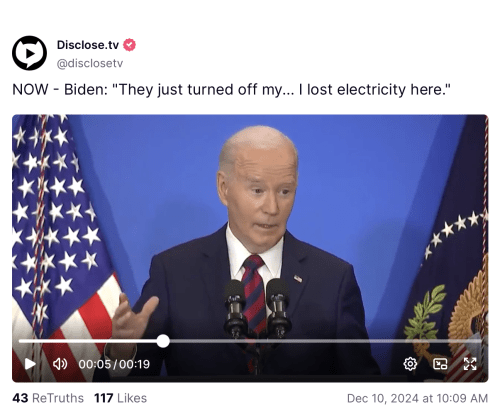
Task: Click the 00:05 elapsed time
Action: (94, 364)
